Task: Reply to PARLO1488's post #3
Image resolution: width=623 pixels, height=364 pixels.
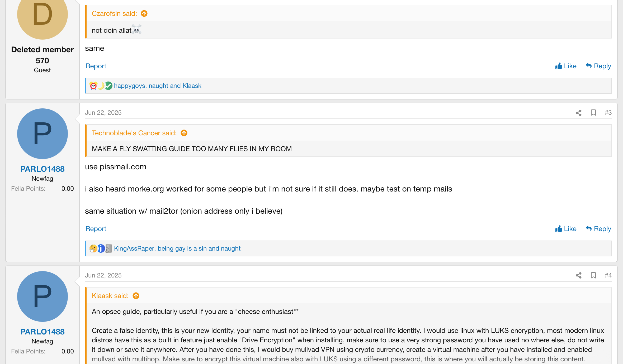Action: coord(598,229)
